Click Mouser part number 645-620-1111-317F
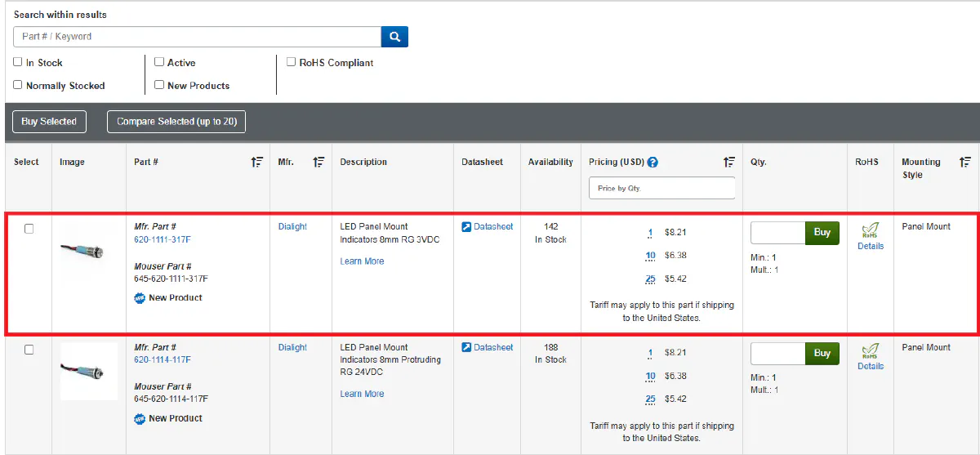Image resolution: width=980 pixels, height=455 pixels. point(171,279)
